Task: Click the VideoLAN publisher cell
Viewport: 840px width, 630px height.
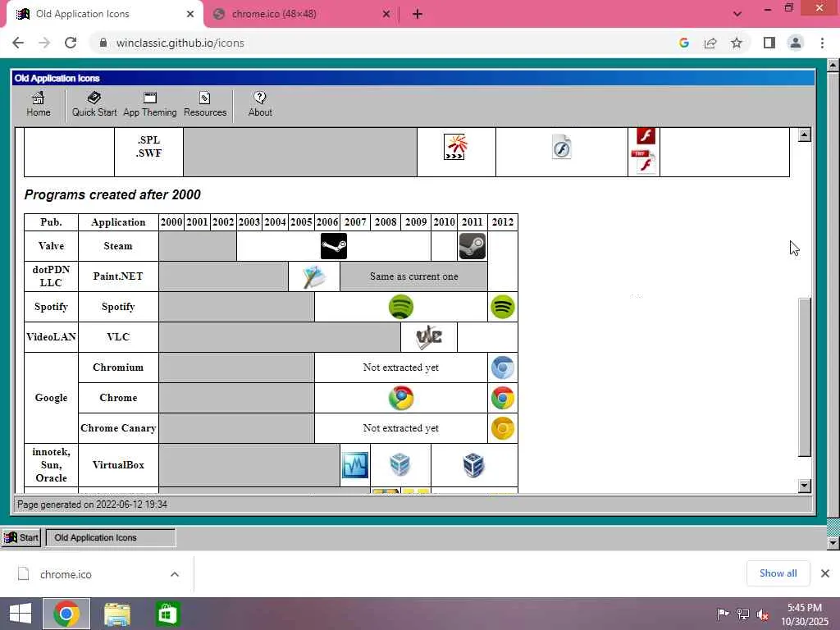Action: pyautogui.click(x=51, y=337)
